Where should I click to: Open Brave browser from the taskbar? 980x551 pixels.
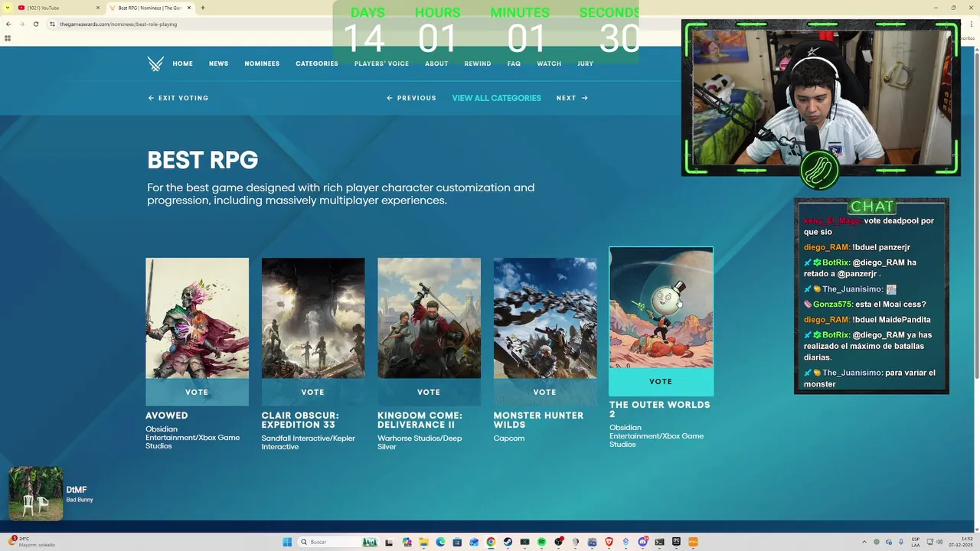[x=609, y=542]
